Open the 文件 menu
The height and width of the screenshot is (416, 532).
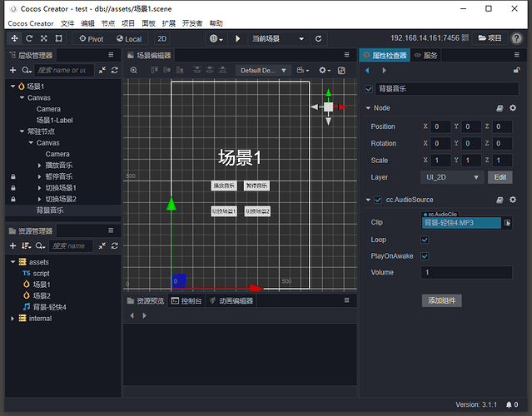click(x=67, y=23)
